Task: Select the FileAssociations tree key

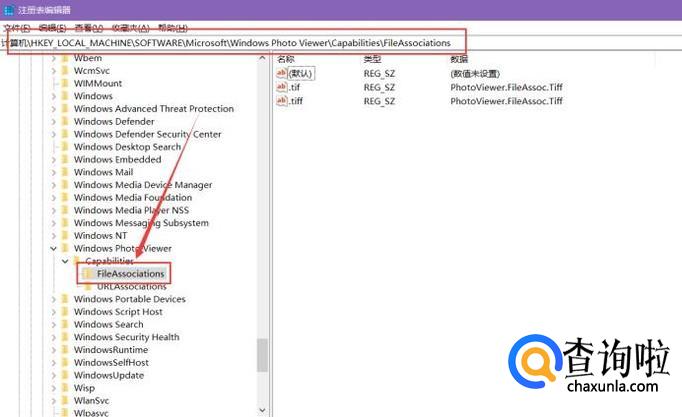Action: (130, 274)
